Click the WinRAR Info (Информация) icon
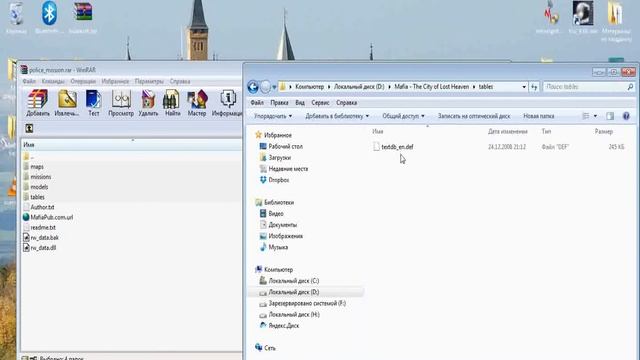This screenshot has height=360, width=640. [x=228, y=99]
